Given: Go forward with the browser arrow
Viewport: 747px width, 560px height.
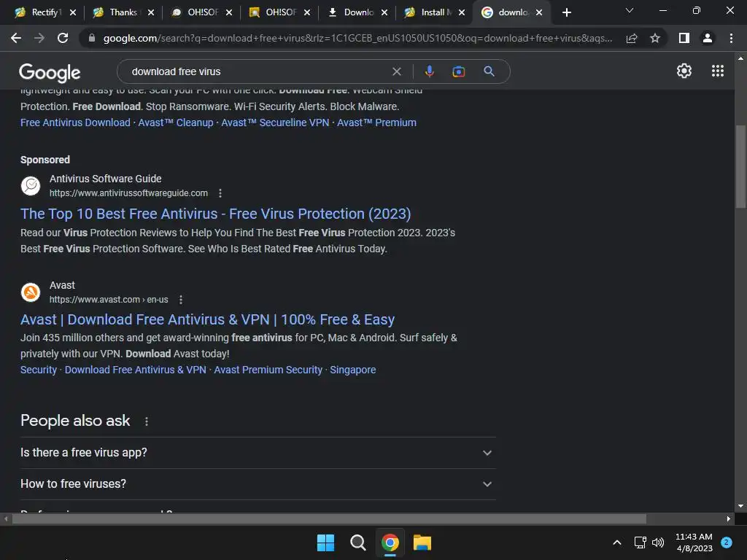Looking at the screenshot, I should 39,38.
